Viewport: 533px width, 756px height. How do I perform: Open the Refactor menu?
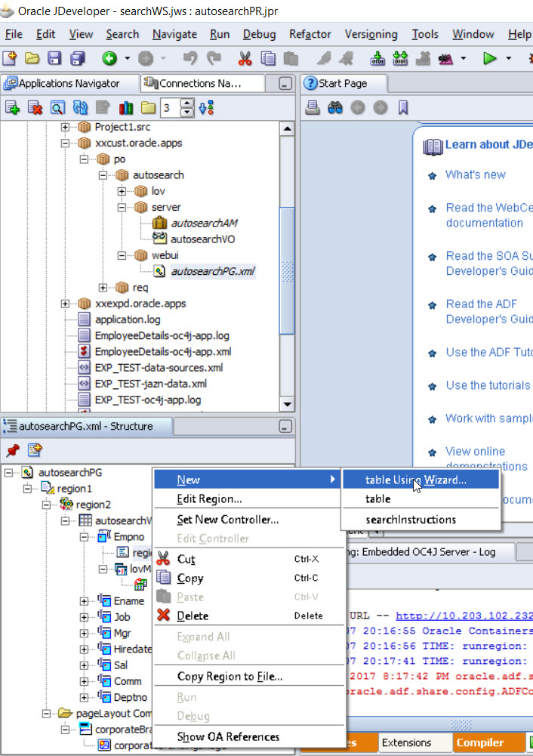tap(310, 34)
